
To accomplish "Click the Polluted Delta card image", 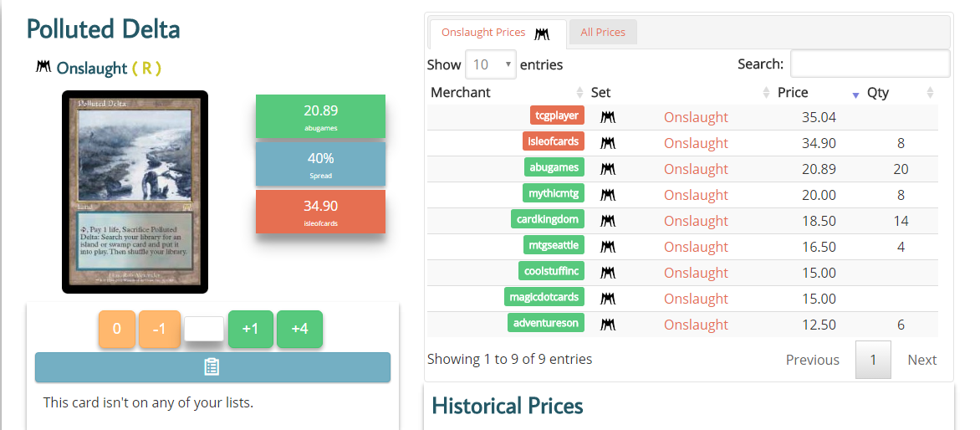I will [x=135, y=192].
